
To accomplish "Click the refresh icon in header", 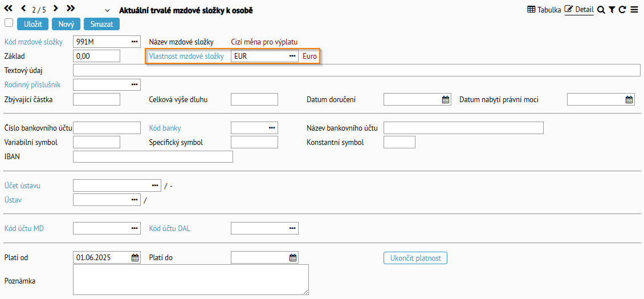I will [x=622, y=10].
